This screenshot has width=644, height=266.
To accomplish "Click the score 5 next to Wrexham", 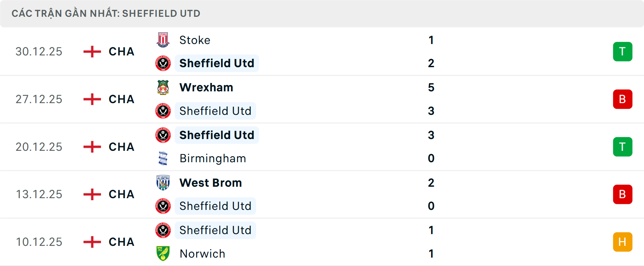I will tap(431, 87).
